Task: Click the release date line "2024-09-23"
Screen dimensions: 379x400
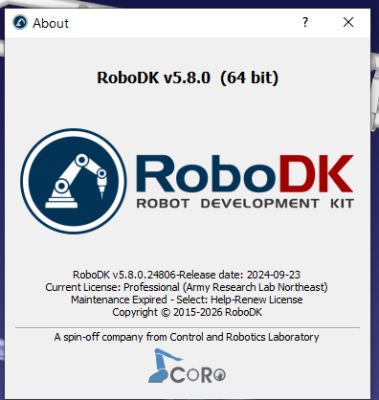Action: 187,275
